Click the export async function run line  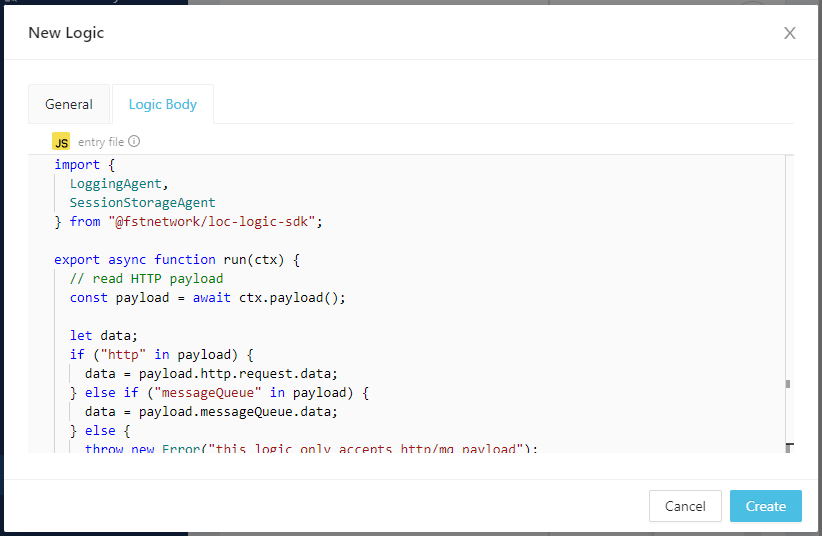point(177,260)
